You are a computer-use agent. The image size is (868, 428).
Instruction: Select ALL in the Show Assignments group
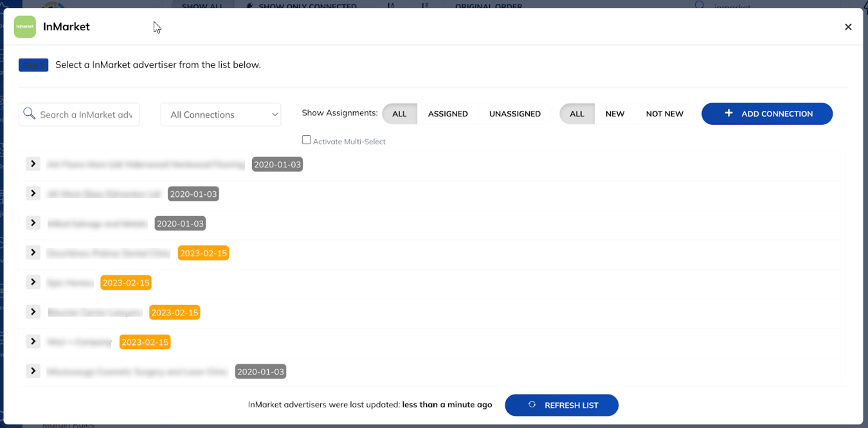(x=399, y=114)
